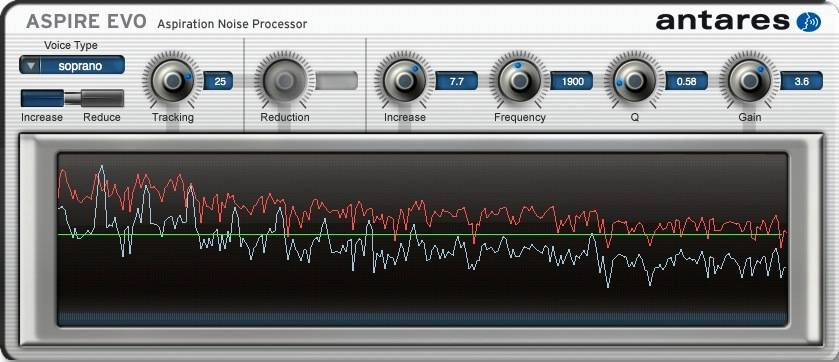Viewport: 839px width, 362px height.
Task: Click the Tracking value field showing 25
Action: [x=218, y=81]
